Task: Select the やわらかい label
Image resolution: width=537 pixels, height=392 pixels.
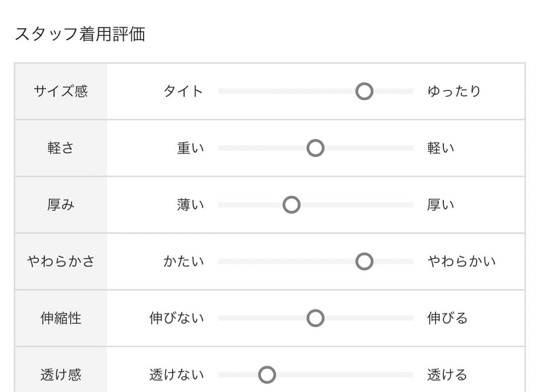Action: (x=460, y=261)
